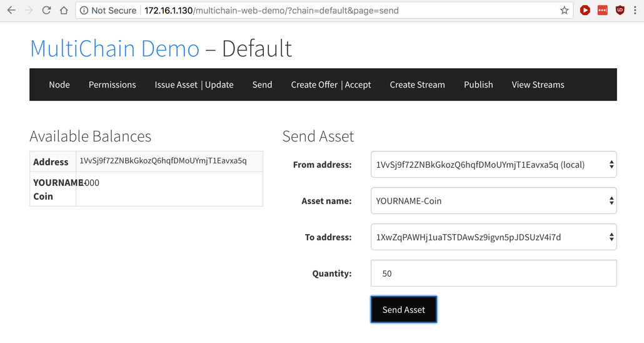The height and width of the screenshot is (343, 644).
Task: Expand the From address dropdown
Action: tap(493, 165)
